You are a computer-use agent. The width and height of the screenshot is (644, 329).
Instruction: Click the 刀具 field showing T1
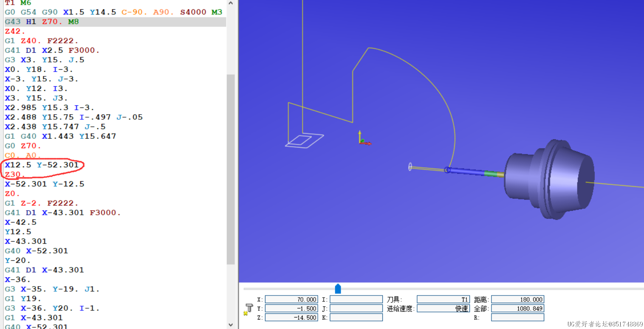[x=443, y=299]
